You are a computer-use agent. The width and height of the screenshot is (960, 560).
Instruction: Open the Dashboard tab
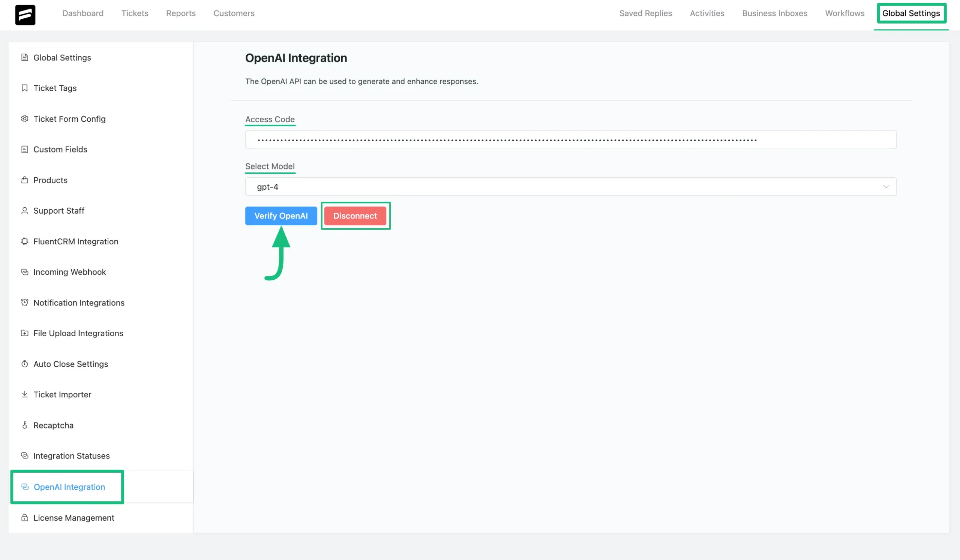pyautogui.click(x=82, y=13)
